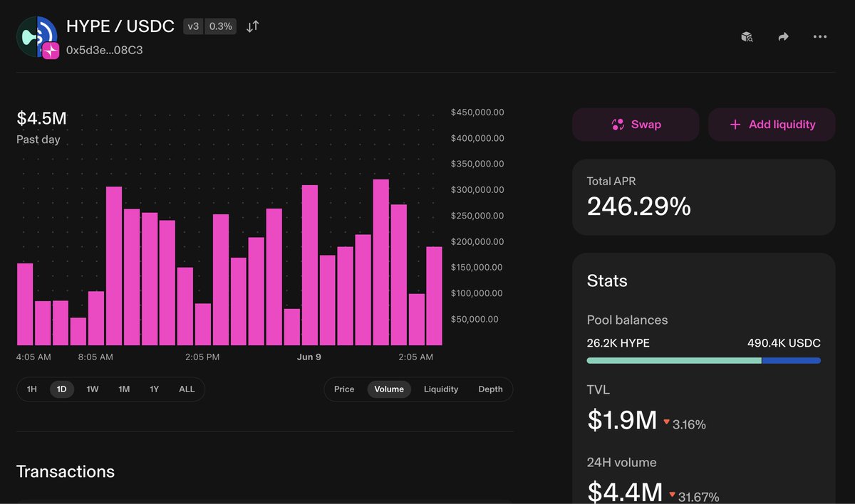Click the $50,000.00 axis label
The width and height of the screenshot is (855, 504).
475,319
